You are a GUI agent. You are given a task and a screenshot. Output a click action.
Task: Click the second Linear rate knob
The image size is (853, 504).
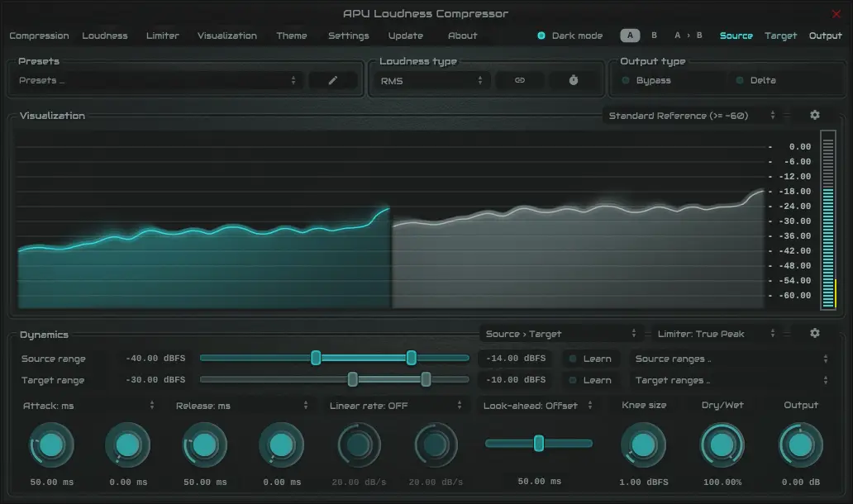point(436,445)
